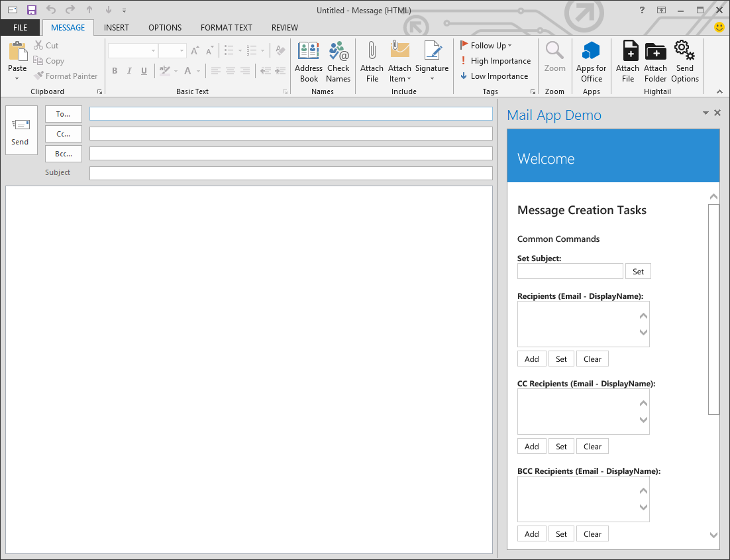Click Set next to Set Subject

638,271
